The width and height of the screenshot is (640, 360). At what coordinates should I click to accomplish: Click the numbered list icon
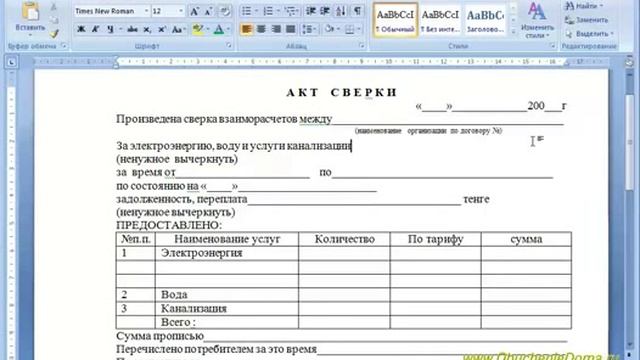(268, 11)
